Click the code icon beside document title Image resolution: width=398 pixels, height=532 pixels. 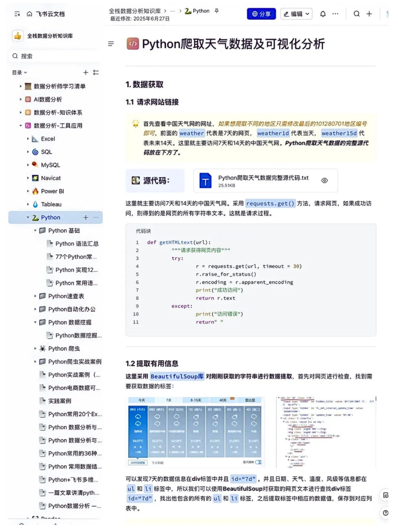coord(133,44)
